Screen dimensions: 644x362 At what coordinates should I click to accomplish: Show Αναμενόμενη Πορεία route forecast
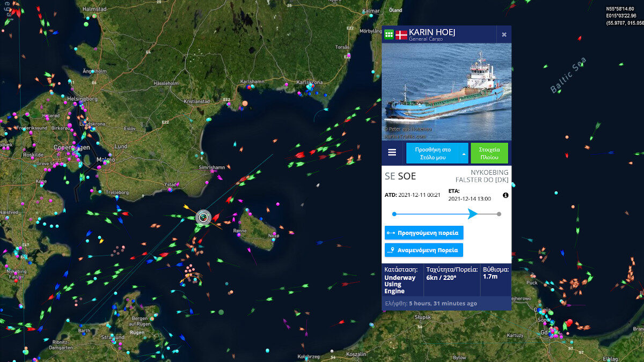tap(424, 250)
